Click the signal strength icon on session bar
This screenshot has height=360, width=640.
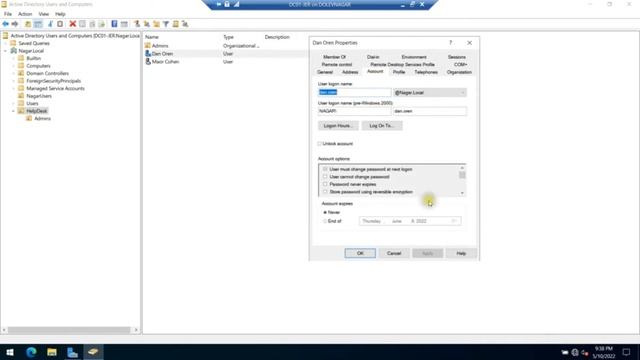[236, 4]
